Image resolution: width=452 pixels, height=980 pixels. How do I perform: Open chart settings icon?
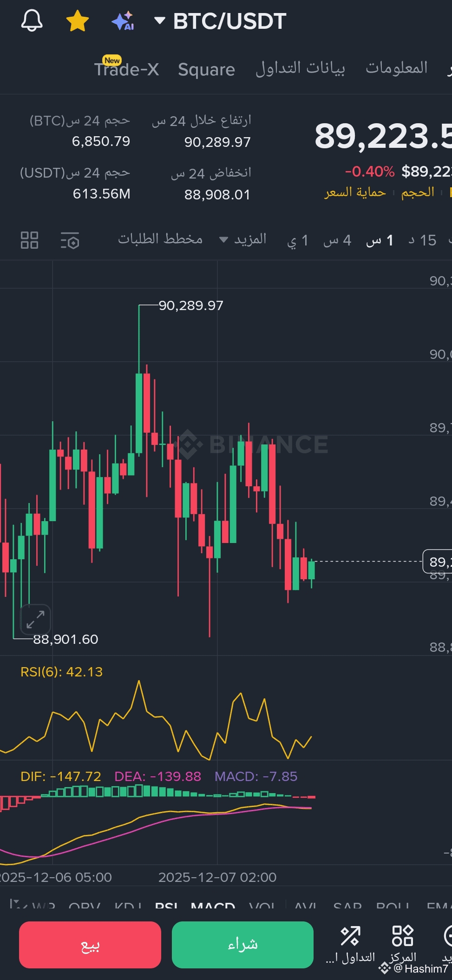coord(70,240)
